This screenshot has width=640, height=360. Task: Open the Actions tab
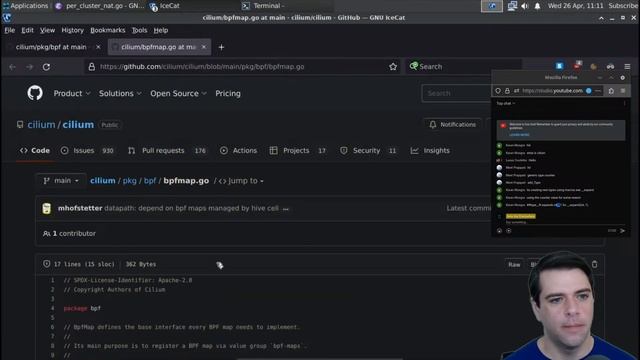coord(238,151)
